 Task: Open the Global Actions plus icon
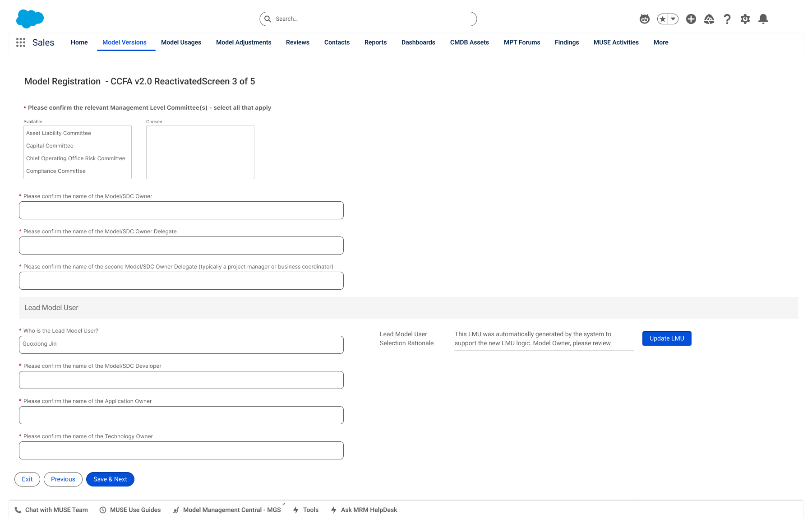691,19
